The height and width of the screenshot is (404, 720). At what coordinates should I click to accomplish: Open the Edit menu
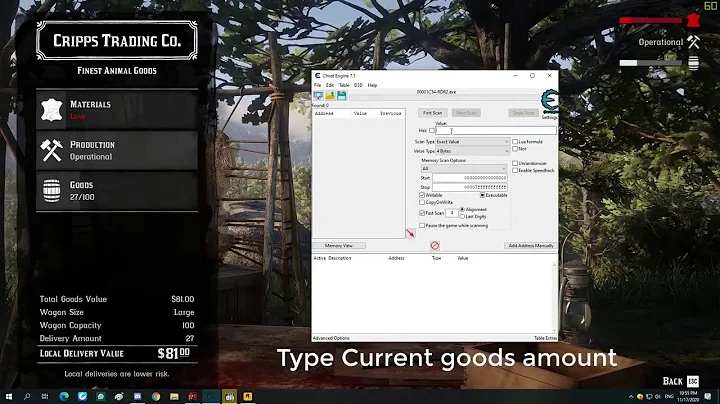[330, 85]
